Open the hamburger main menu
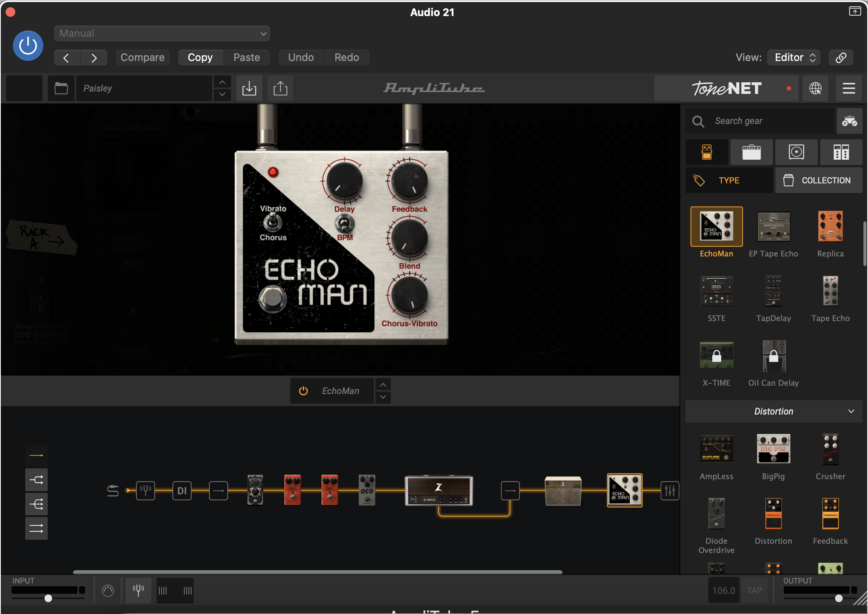This screenshot has width=868, height=614. (x=848, y=88)
